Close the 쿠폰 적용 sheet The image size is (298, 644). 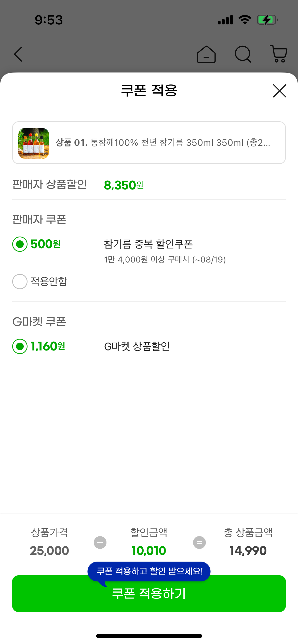[x=279, y=91]
